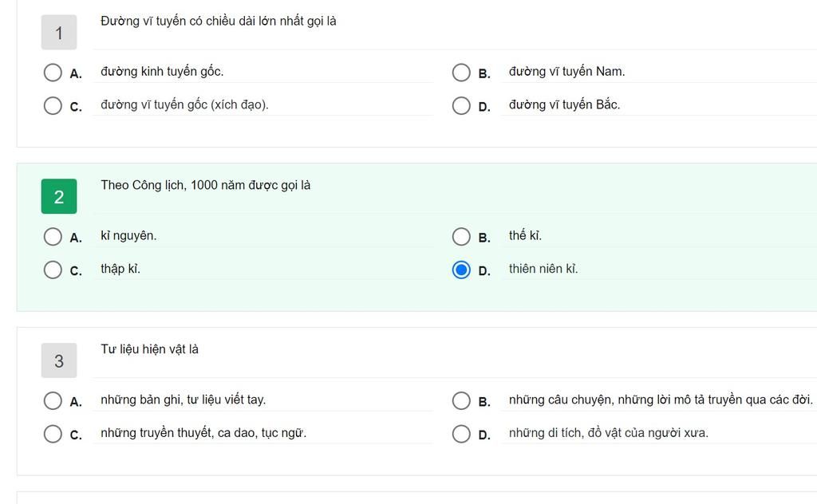817x504 pixels.
Task: Click question text 'Tư liệu hiện vật là'
Action: [149, 349]
